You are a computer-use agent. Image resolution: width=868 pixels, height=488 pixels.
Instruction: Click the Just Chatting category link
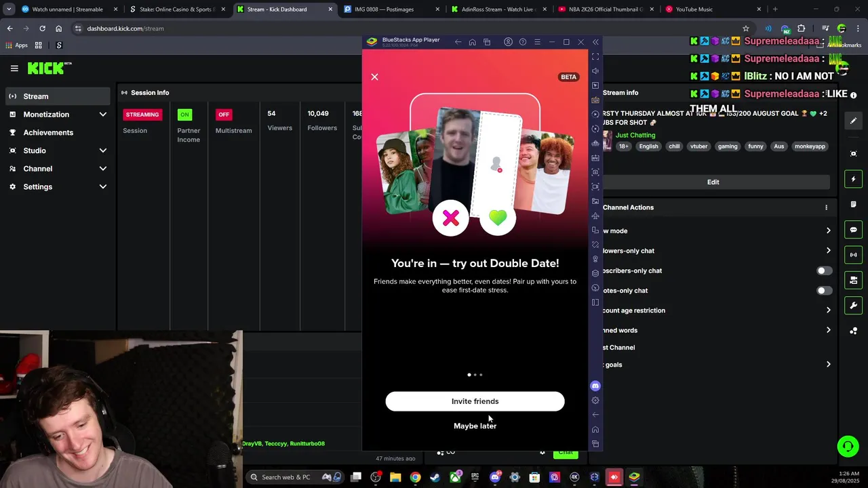[x=635, y=135]
